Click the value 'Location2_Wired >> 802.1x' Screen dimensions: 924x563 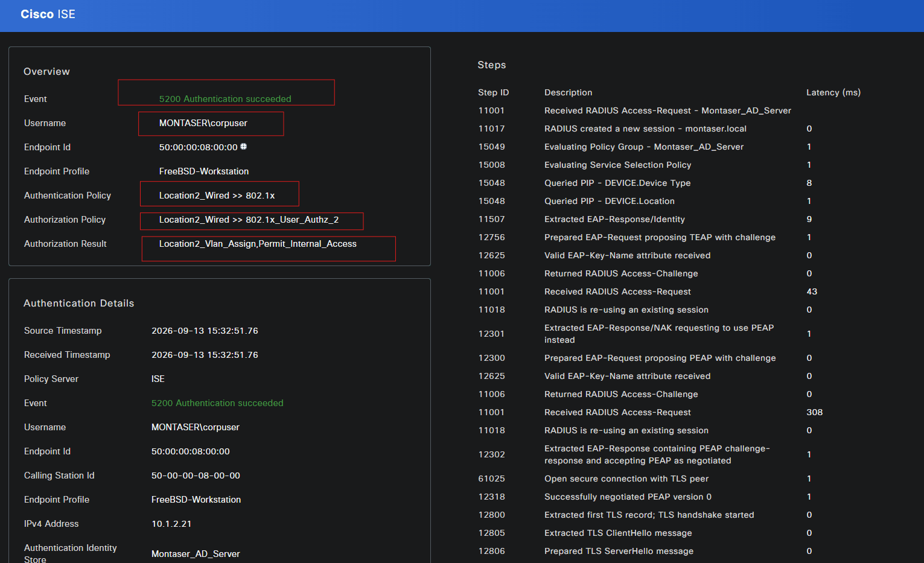tap(217, 196)
